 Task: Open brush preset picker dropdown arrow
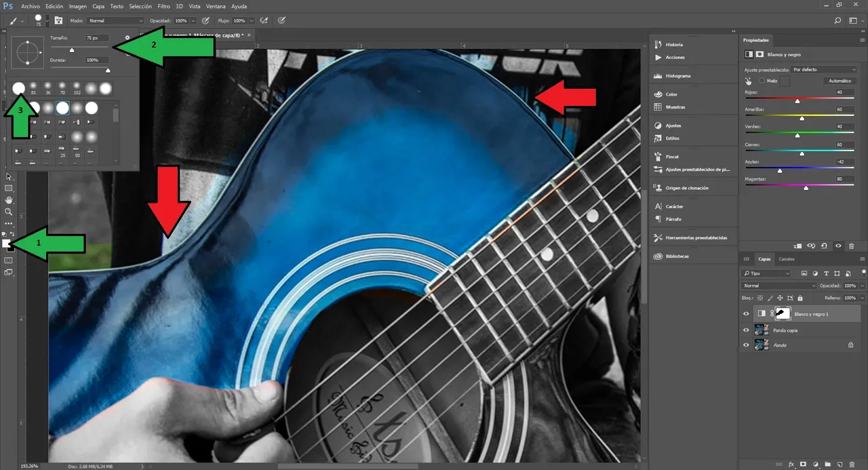(x=46, y=20)
